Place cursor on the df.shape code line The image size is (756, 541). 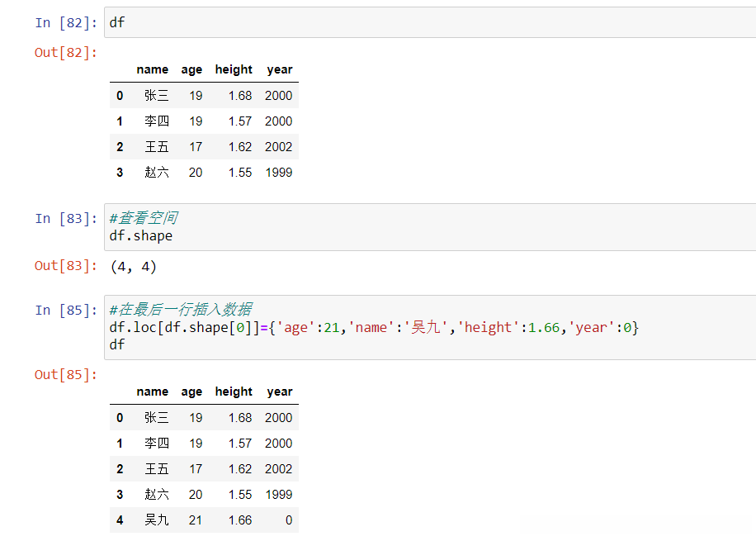click(141, 236)
